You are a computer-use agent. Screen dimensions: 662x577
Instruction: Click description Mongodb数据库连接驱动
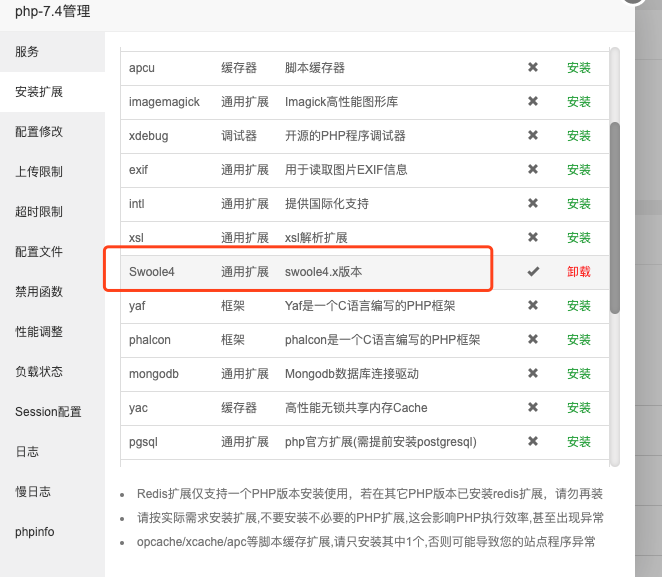tap(352, 374)
